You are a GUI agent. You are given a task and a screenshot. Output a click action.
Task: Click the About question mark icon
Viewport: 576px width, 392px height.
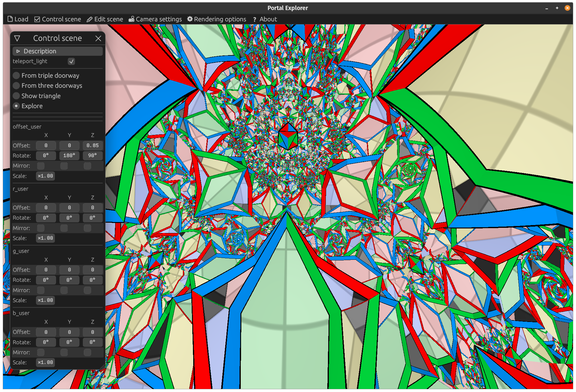pyautogui.click(x=254, y=19)
